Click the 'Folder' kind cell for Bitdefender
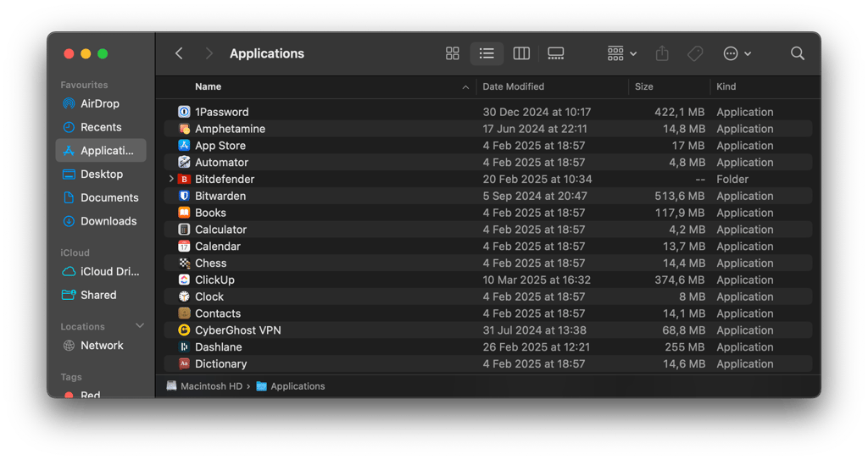The height and width of the screenshot is (460, 868). [x=732, y=179]
